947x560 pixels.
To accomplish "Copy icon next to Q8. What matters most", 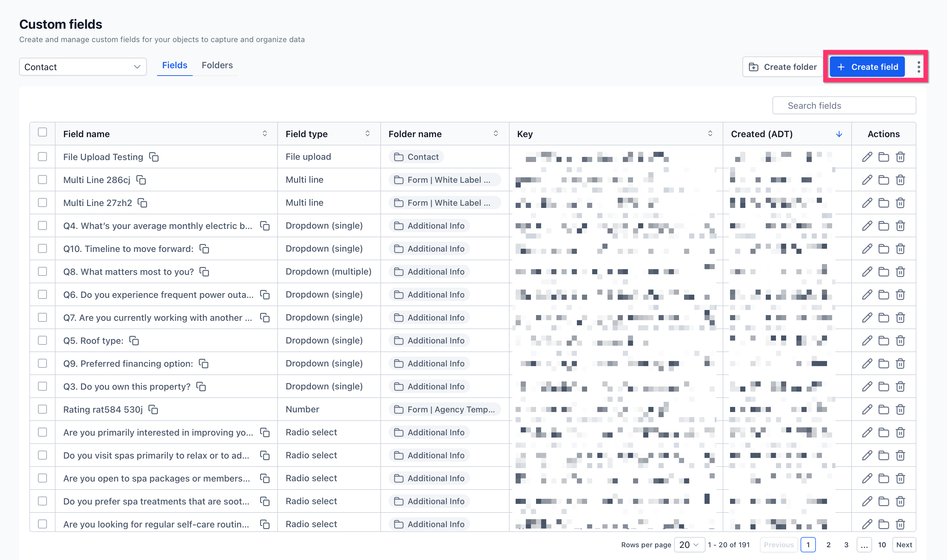I will pyautogui.click(x=204, y=272).
